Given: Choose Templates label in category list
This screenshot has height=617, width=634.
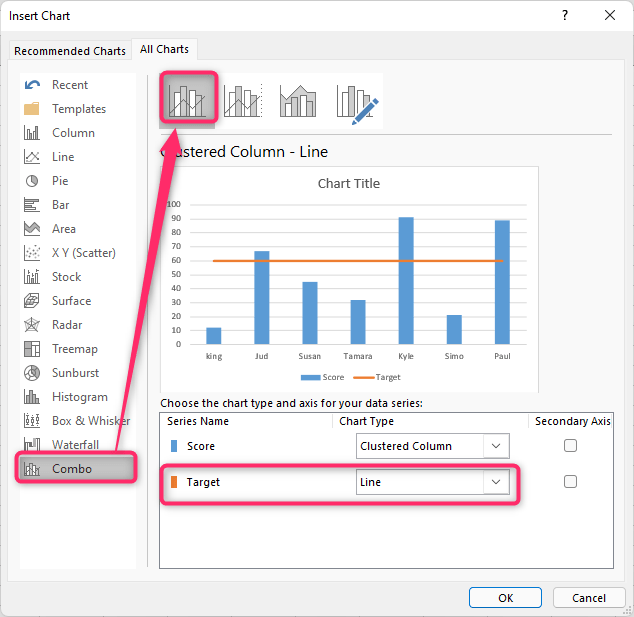Looking at the screenshot, I should [79, 109].
